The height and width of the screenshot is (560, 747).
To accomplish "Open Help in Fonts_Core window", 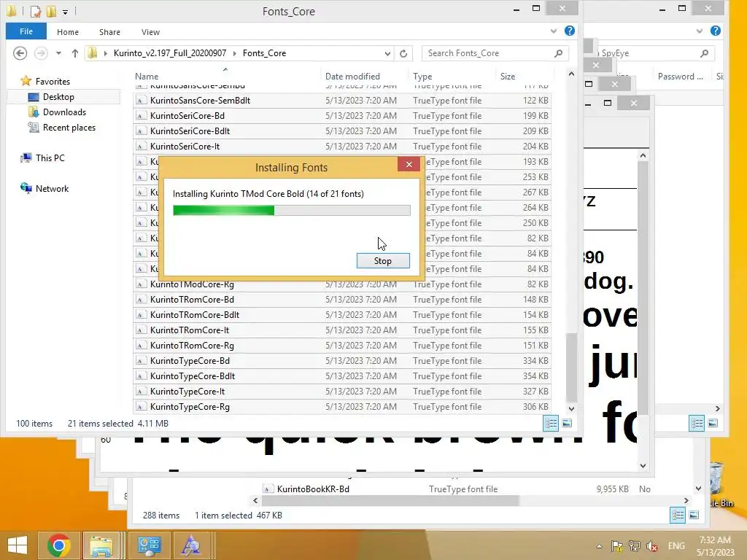I will pyautogui.click(x=569, y=31).
